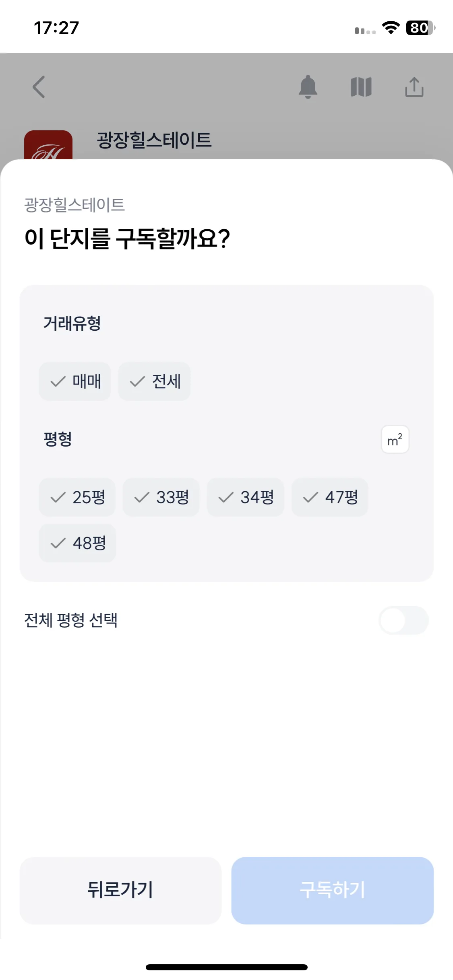The image size is (453, 980).
Task: Toggle the 전세 transaction type chip
Action: [154, 381]
